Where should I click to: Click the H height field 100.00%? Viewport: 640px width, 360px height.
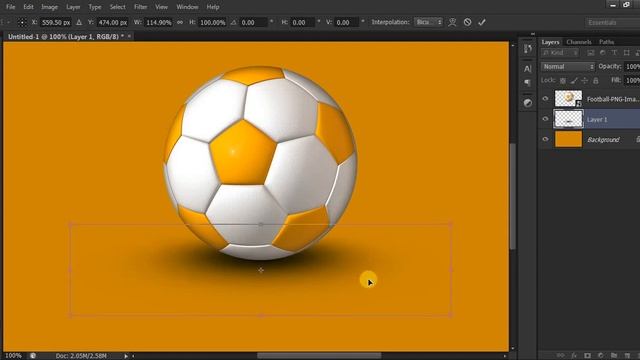click(212, 22)
